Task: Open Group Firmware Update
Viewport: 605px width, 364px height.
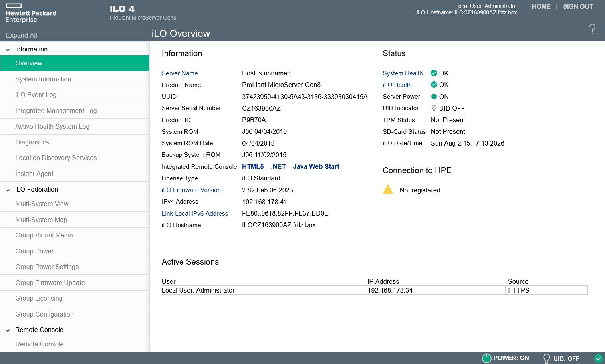Action: click(x=75, y=283)
